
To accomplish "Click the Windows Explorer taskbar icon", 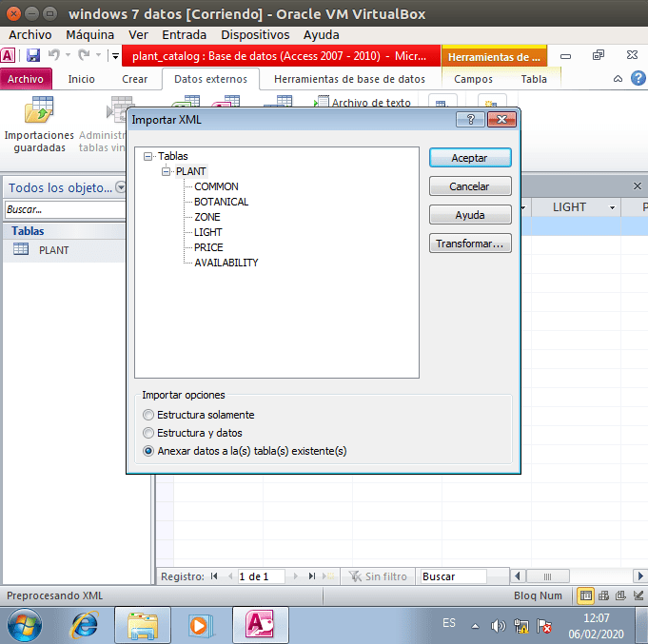I will click(x=142, y=625).
